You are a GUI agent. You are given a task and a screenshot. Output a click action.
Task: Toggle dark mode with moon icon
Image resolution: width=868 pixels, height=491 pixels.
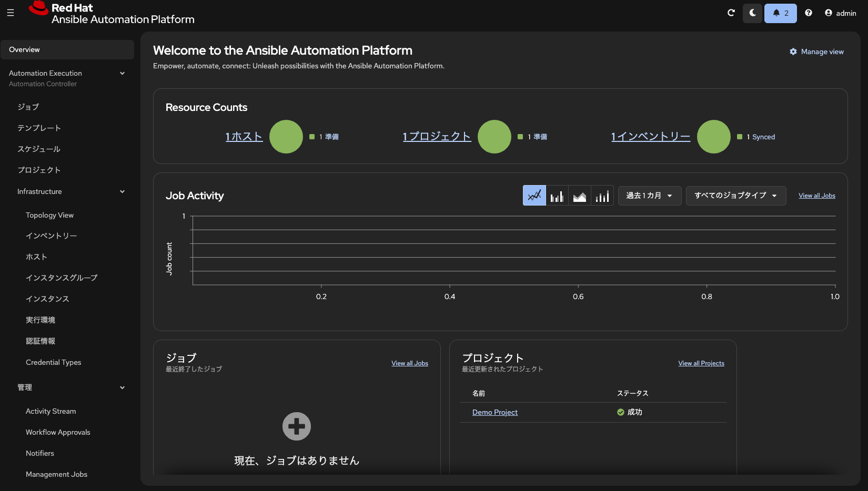coord(752,13)
